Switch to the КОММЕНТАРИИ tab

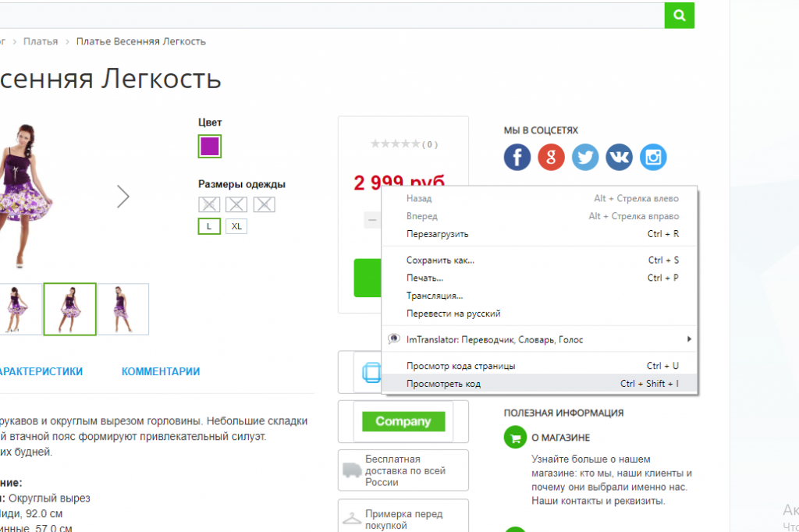point(161,372)
